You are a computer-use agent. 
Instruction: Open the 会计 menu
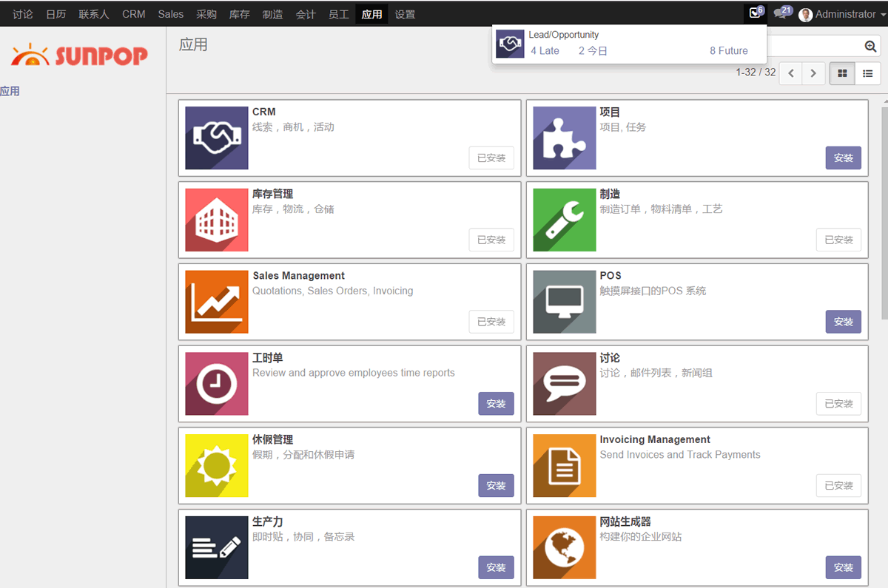(x=306, y=14)
